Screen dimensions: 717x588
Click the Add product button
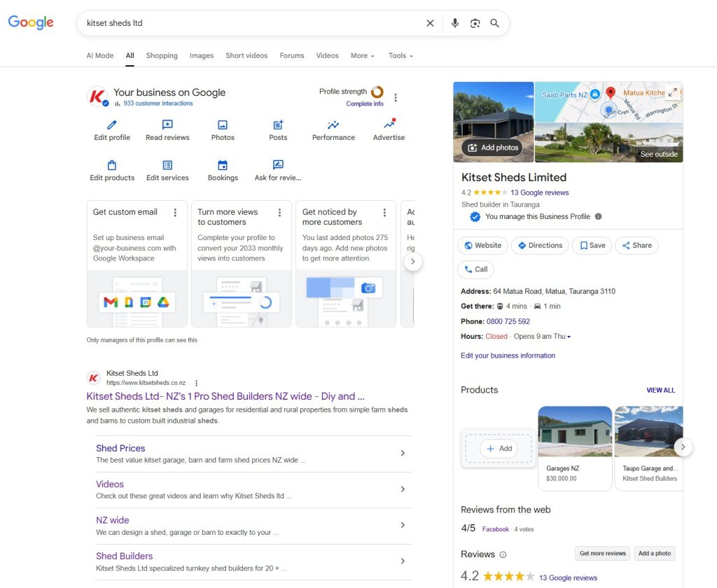(499, 449)
